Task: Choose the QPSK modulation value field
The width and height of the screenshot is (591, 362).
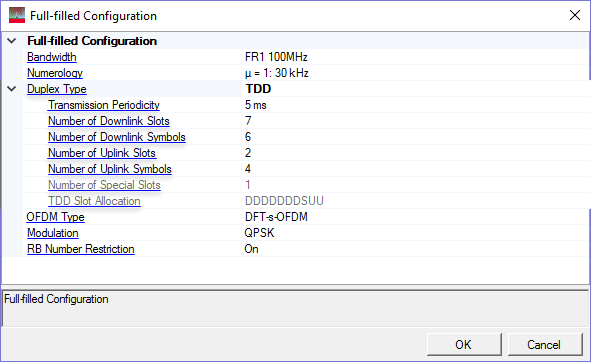Action: click(415, 233)
